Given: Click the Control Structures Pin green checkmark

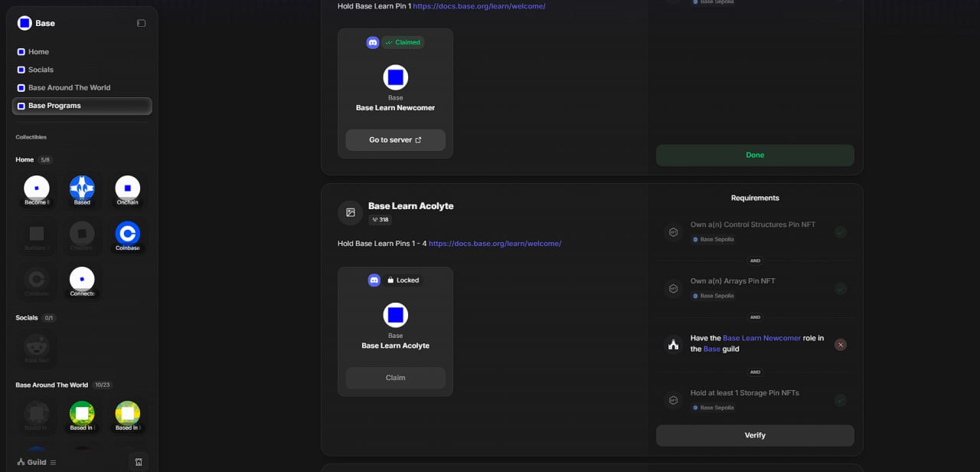Looking at the screenshot, I should [x=840, y=232].
